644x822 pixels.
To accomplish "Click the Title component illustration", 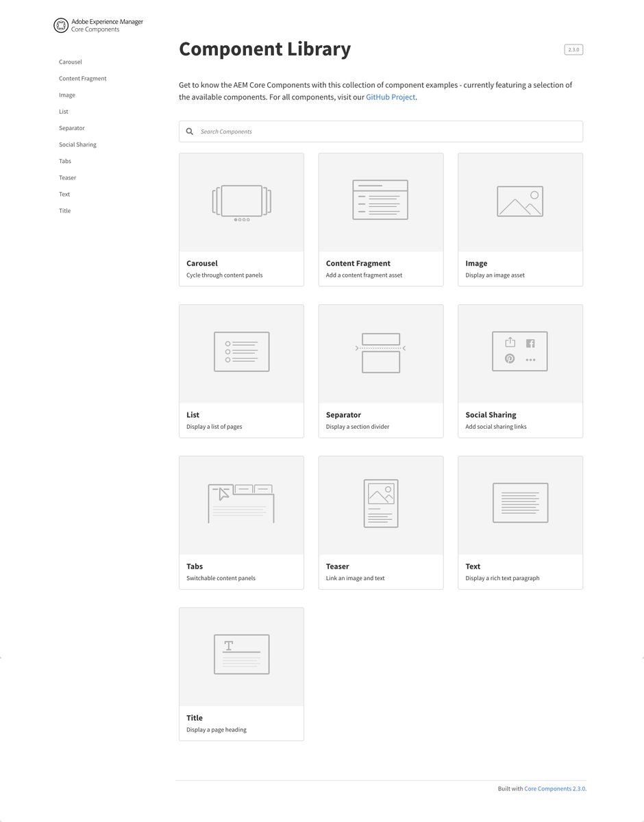I will point(241,655).
